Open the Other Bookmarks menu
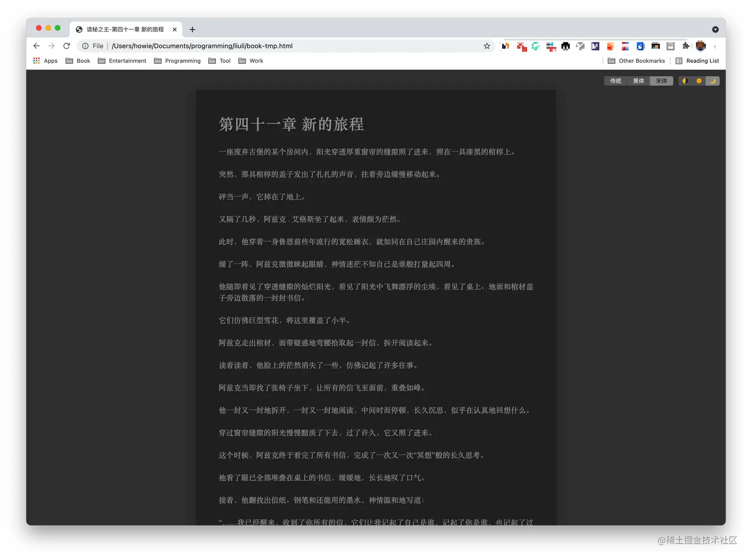Screen dimensions: 752x560 point(637,61)
